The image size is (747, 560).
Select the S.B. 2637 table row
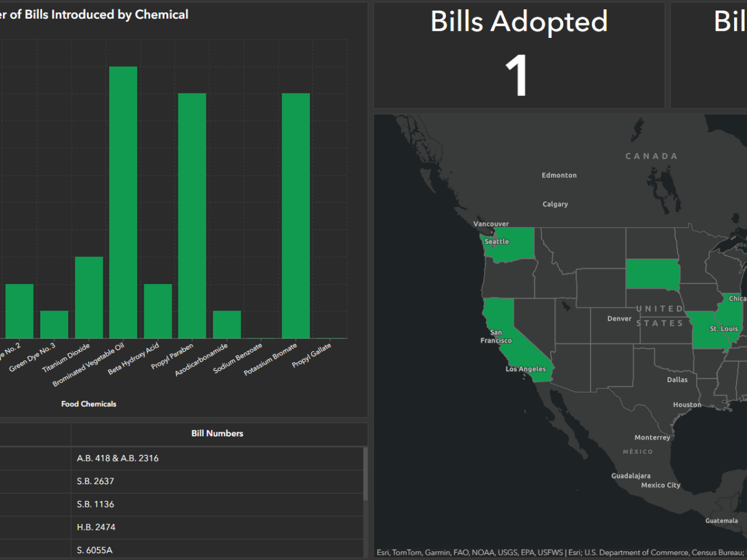click(x=96, y=481)
